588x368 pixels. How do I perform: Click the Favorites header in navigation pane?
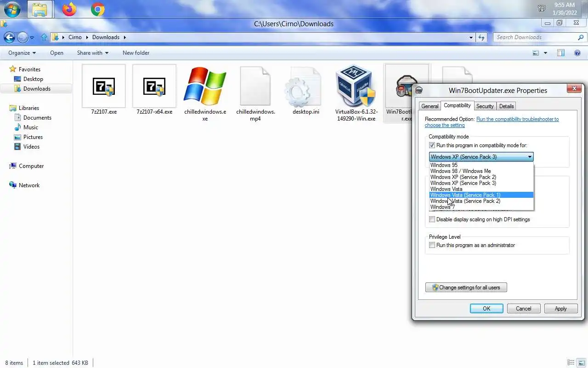29,69
